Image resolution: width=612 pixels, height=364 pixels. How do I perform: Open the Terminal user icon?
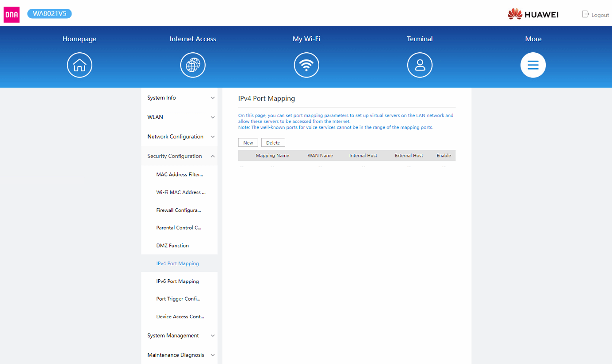click(x=420, y=65)
